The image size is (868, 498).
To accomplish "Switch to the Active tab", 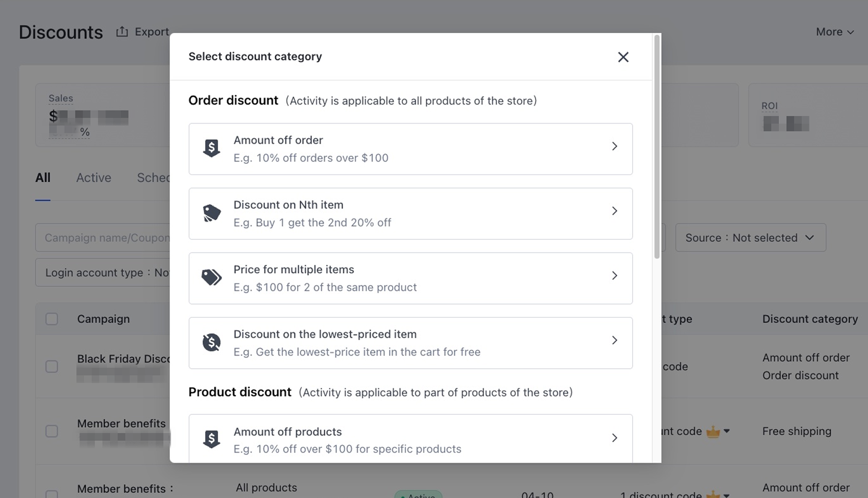I will point(93,178).
